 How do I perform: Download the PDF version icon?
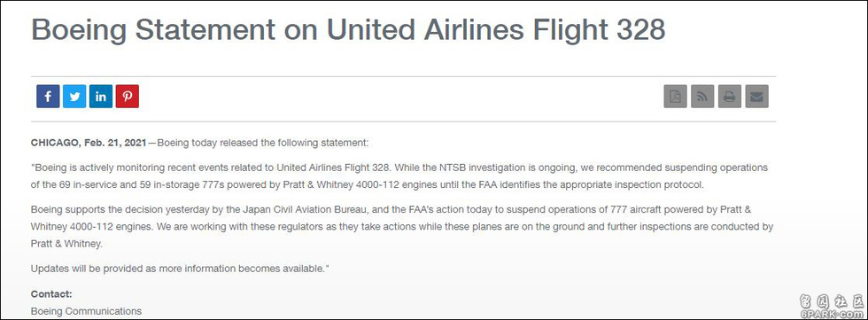(675, 97)
